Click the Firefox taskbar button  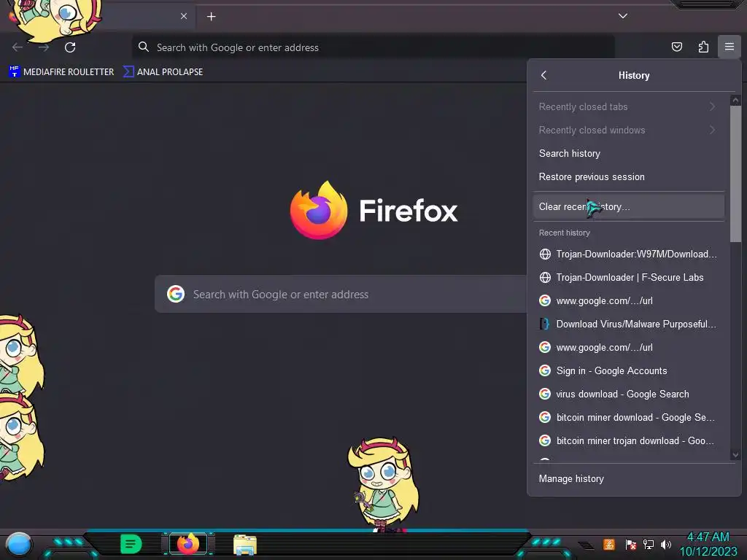(x=187, y=543)
